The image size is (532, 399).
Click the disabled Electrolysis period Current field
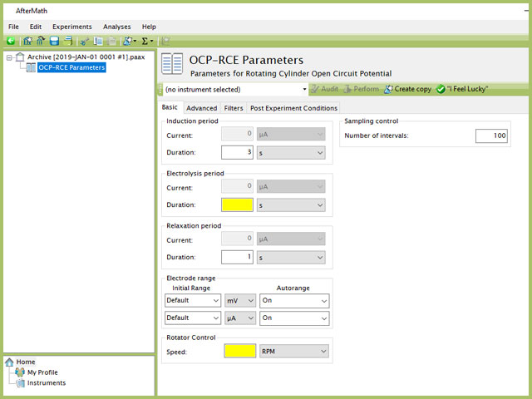(237, 186)
